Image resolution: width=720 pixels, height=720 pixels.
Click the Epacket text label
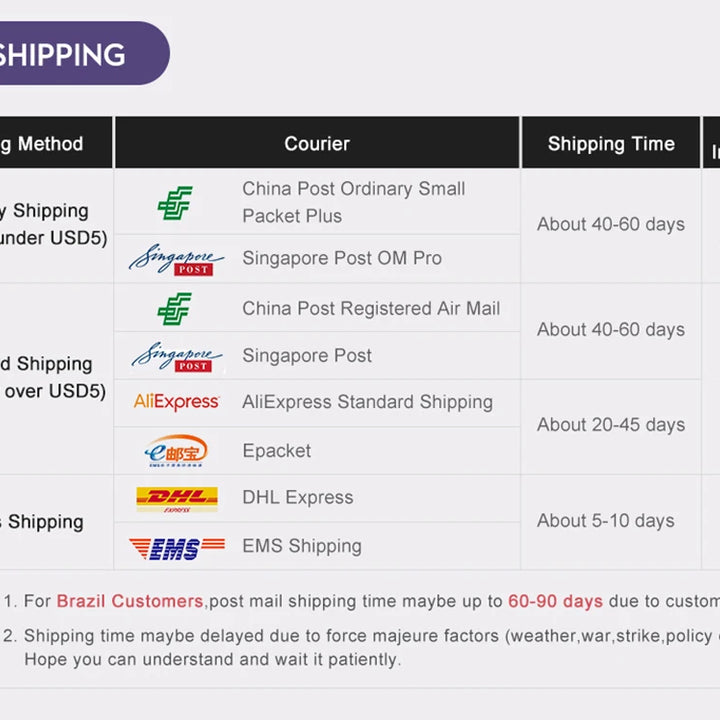[277, 451]
